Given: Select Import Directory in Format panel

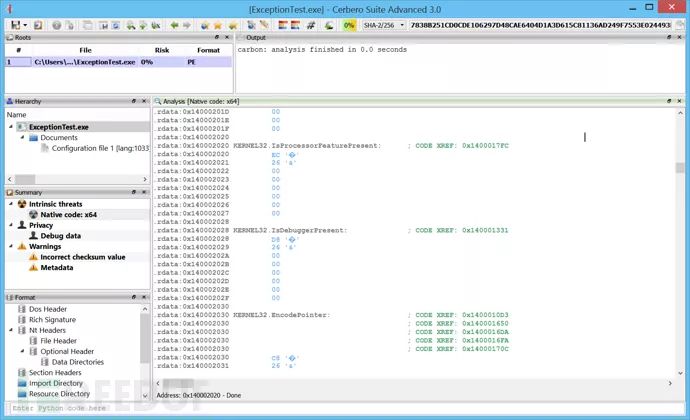Looking at the screenshot, I should pos(56,383).
